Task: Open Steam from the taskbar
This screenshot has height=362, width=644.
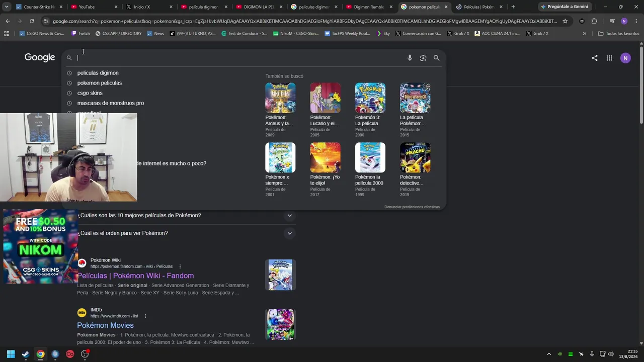Action: click(26, 354)
